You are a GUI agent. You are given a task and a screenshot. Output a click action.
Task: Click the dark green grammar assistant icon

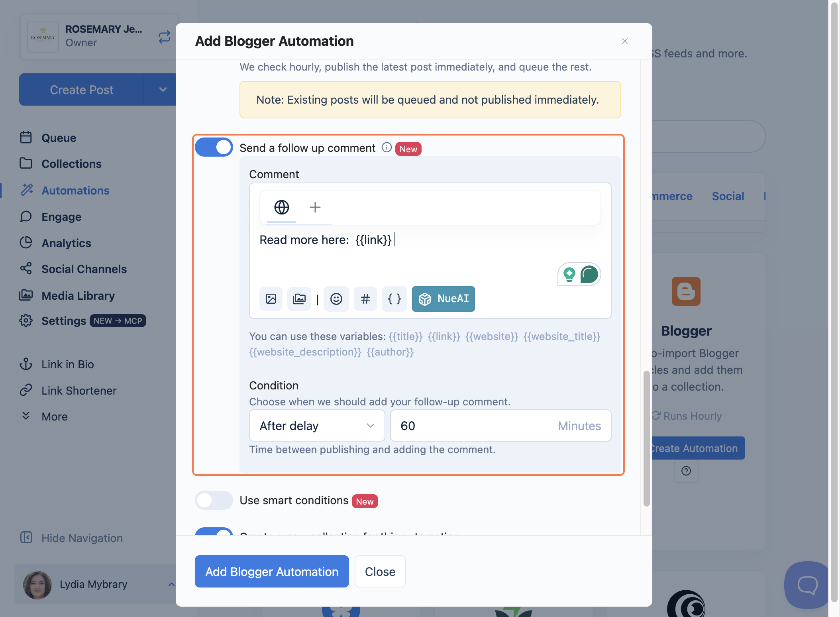pyautogui.click(x=589, y=274)
